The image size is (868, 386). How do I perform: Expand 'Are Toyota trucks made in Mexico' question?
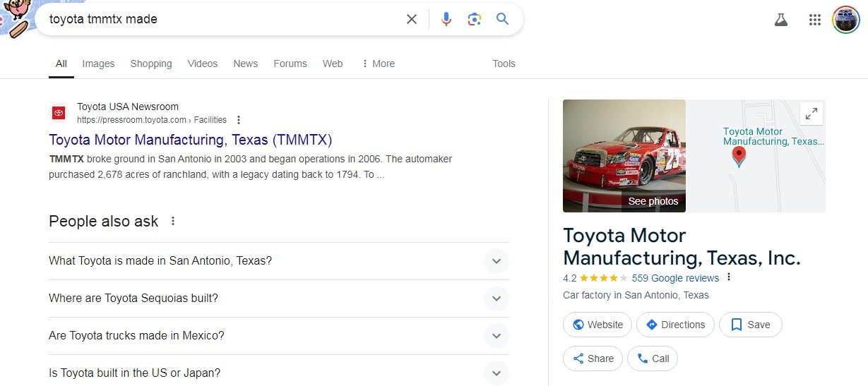coord(279,336)
